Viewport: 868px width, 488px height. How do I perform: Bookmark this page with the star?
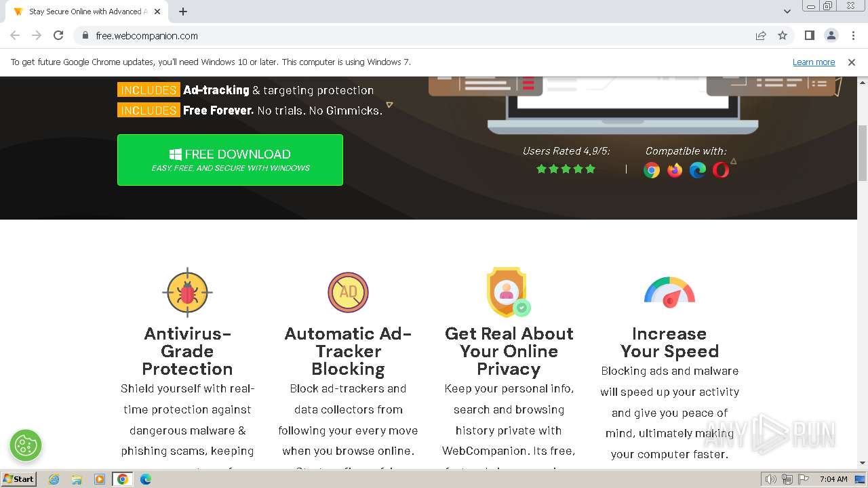783,36
